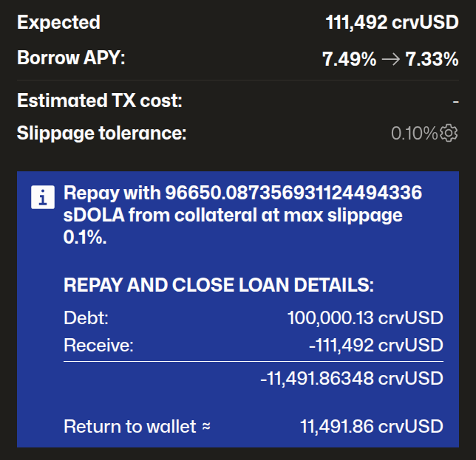Click the Repay with sDOLA message text
The height and width of the screenshot is (460, 476).
242,216
